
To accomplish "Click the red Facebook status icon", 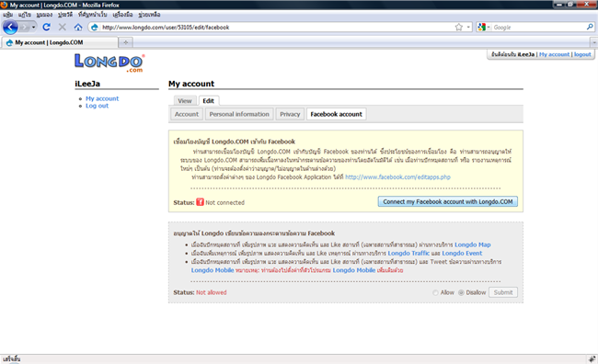I will tap(200, 202).
